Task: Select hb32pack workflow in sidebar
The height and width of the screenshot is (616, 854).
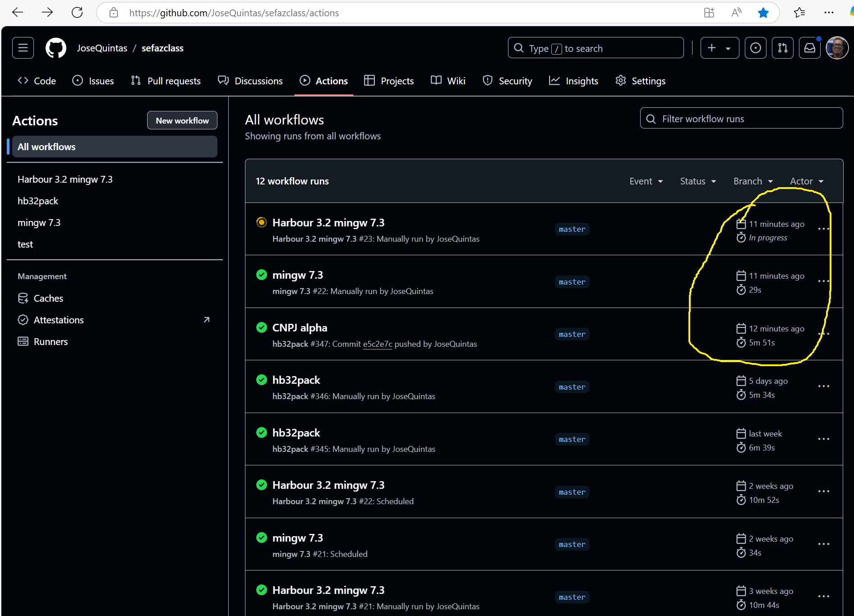Action: (38, 201)
